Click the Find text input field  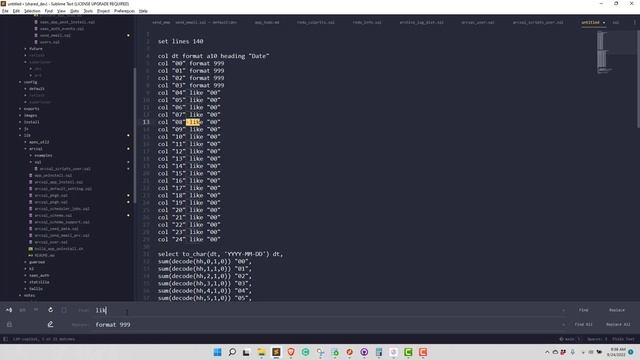[x=327, y=310]
